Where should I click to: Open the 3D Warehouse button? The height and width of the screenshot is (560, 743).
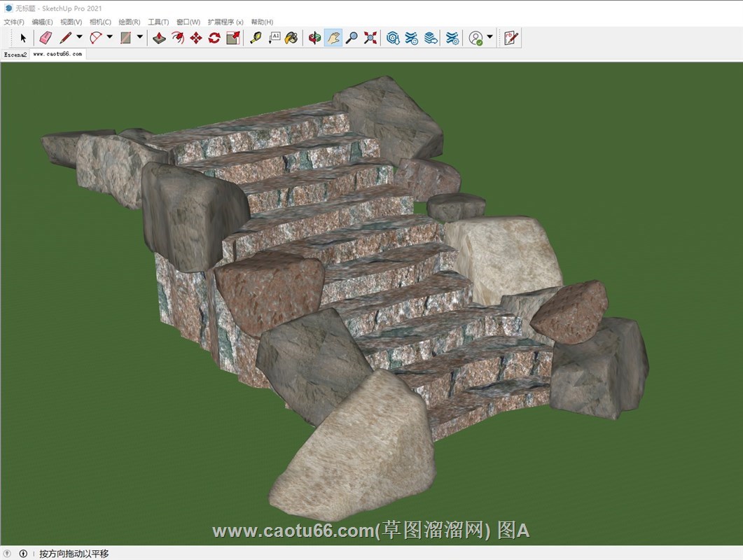click(393, 38)
